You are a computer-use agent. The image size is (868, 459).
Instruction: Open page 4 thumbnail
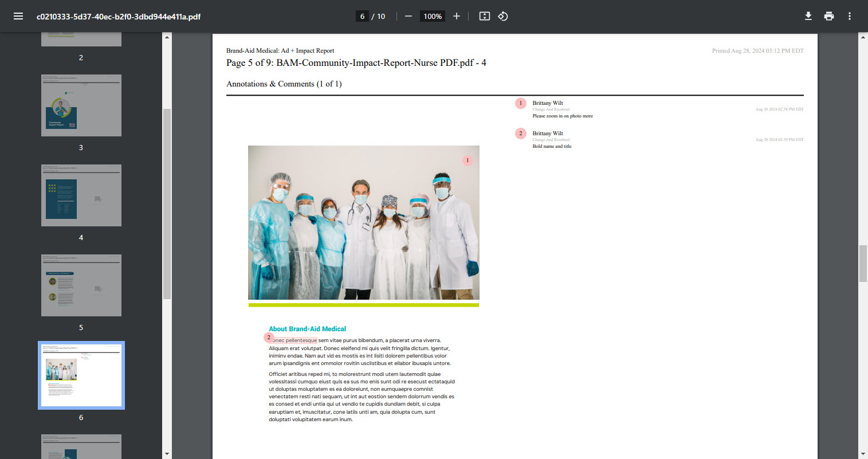[81, 195]
